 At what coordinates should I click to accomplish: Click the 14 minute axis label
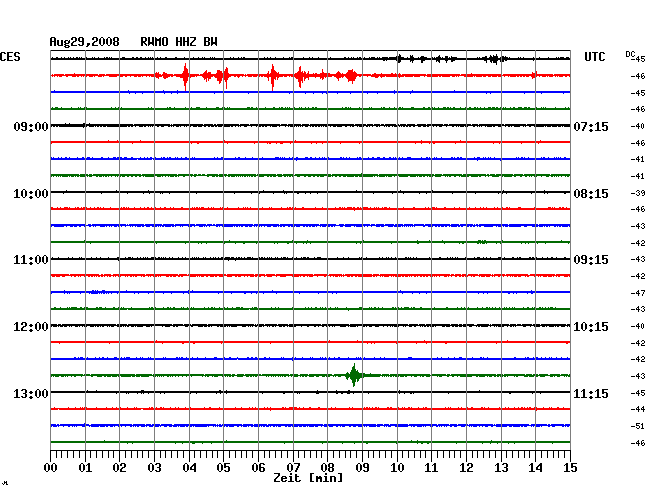(x=535, y=468)
